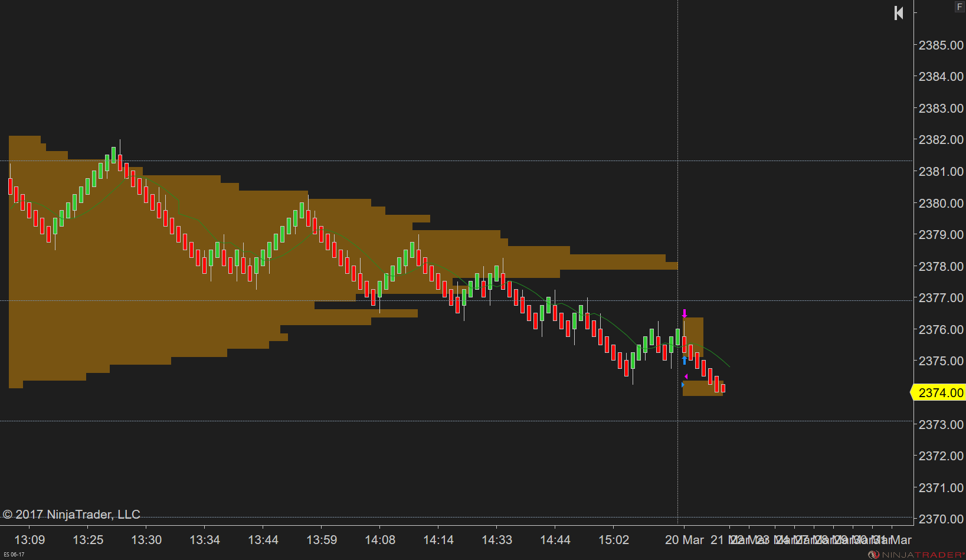
Task: Click the 2370.00 price axis label
Action: [941, 519]
